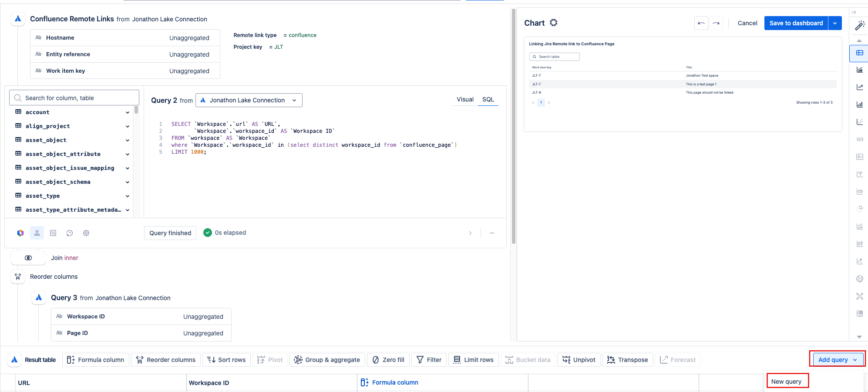This screenshot has height=392, width=868.
Task: Click Save to dashboard button
Action: pos(796,23)
